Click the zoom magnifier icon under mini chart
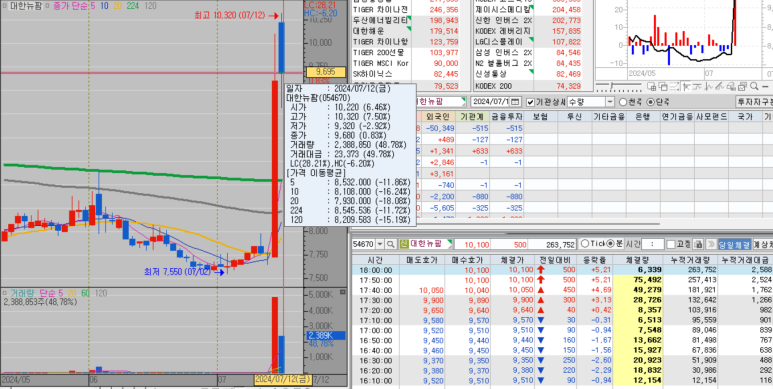This screenshot has height=389, width=773. (x=754, y=86)
